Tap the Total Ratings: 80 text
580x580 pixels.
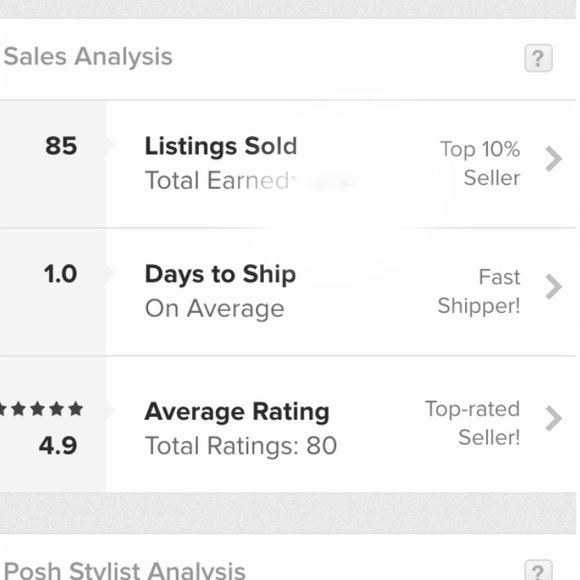coord(241,446)
